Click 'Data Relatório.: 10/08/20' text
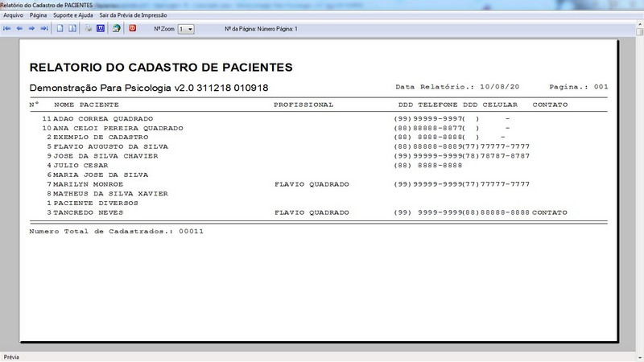This screenshot has height=362, width=644. pos(457,87)
